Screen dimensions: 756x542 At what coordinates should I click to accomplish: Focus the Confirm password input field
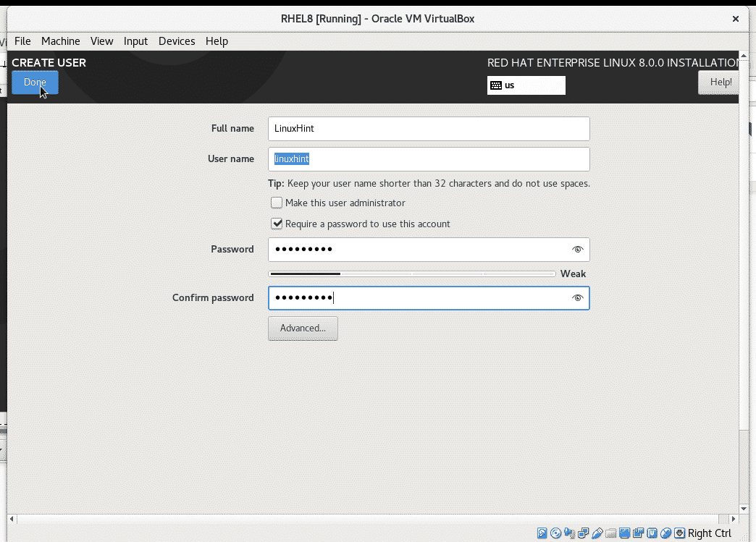429,297
